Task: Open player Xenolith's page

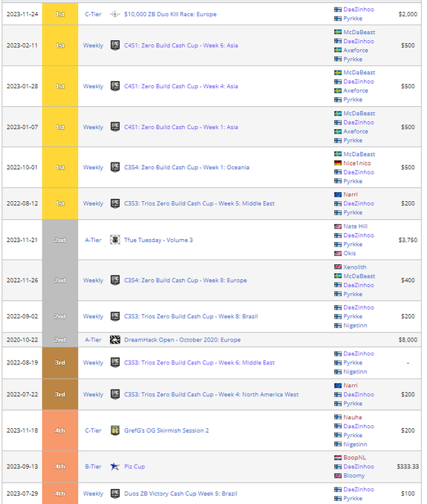Action: coord(355,266)
